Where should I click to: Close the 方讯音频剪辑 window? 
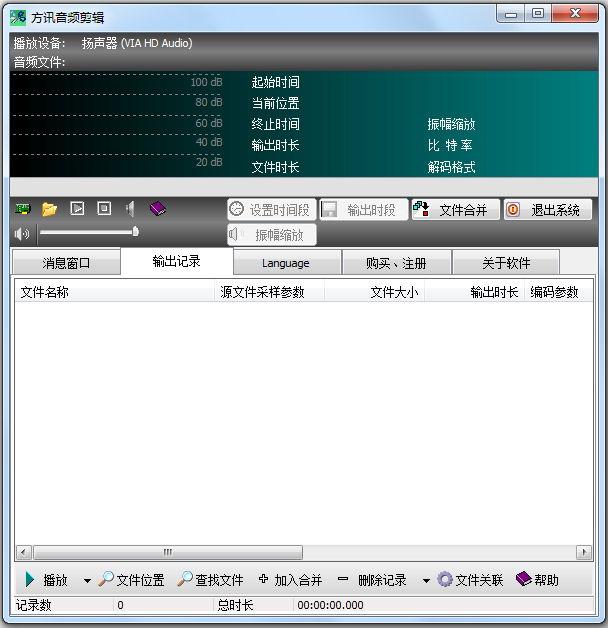pyautogui.click(x=575, y=14)
